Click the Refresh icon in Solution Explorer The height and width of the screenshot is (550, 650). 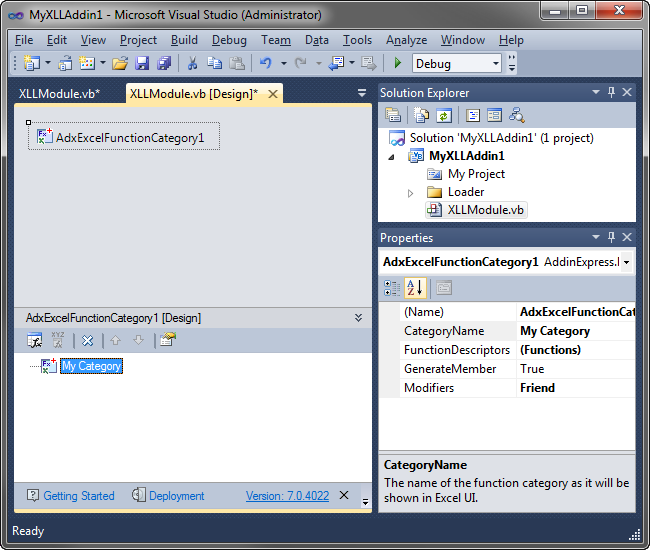444,115
